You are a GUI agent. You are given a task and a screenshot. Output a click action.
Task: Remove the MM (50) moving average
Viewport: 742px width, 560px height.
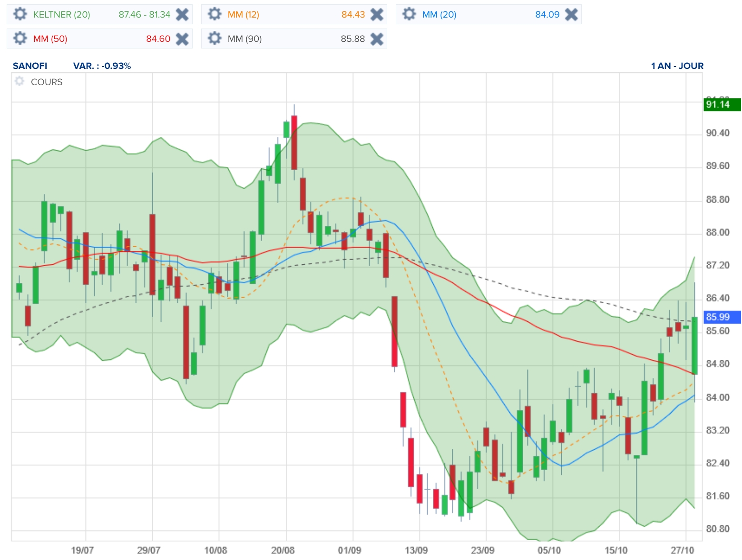182,39
